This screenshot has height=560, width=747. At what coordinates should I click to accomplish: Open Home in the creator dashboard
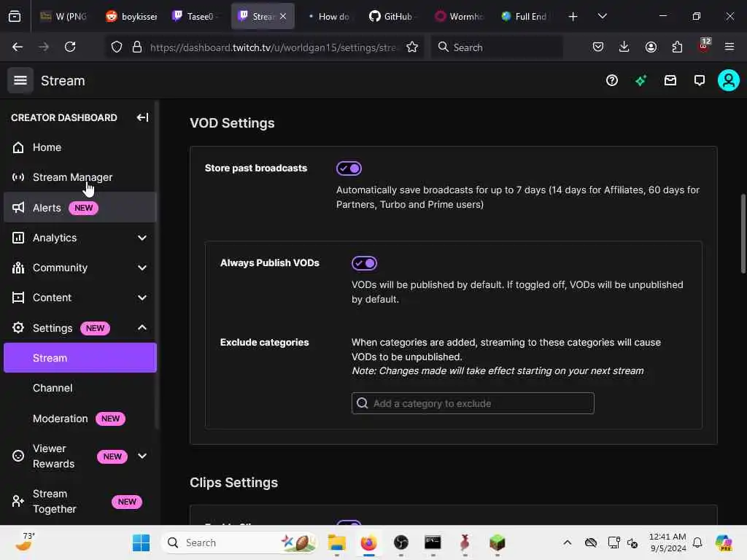[80, 147]
